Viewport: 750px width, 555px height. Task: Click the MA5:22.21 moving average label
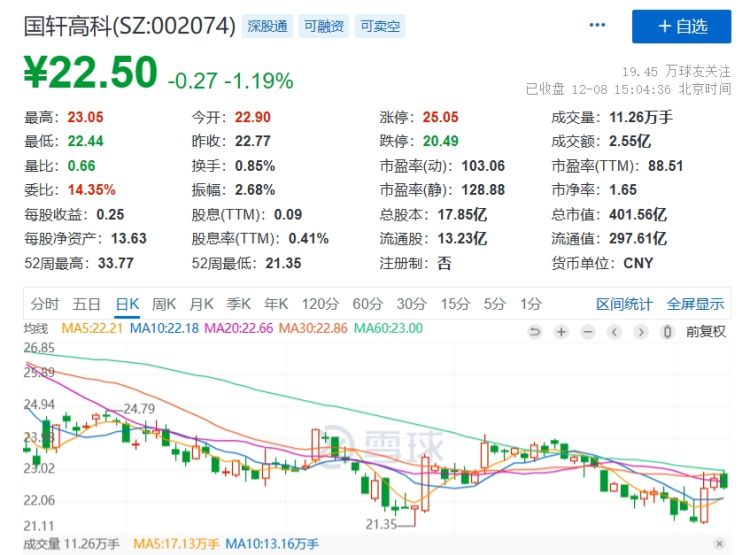click(x=92, y=328)
